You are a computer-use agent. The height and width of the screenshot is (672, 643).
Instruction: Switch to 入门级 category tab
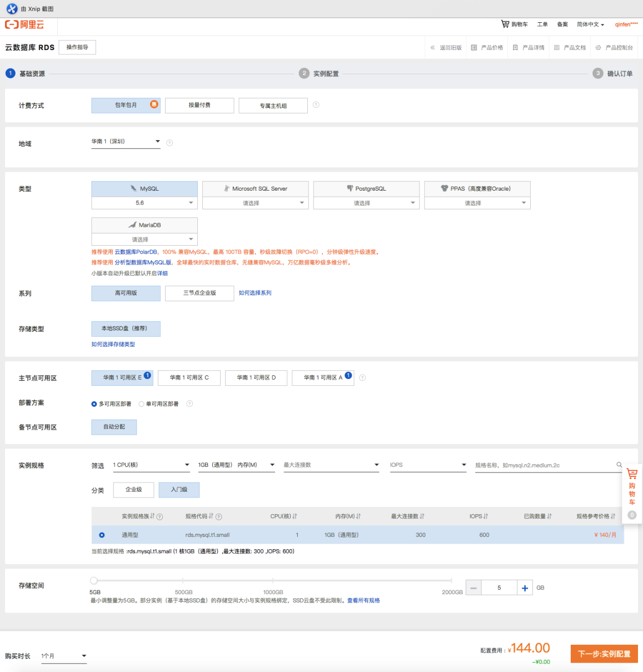tap(179, 490)
